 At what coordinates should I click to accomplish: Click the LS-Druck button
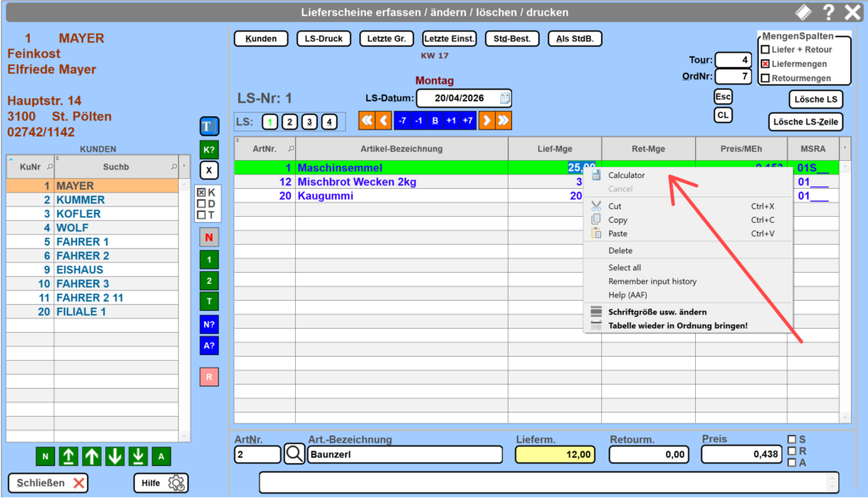pyautogui.click(x=323, y=39)
